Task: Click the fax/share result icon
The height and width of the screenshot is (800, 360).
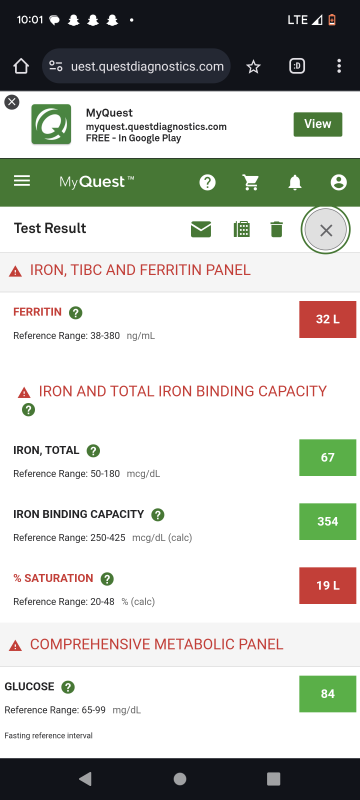Action: pyautogui.click(x=242, y=229)
